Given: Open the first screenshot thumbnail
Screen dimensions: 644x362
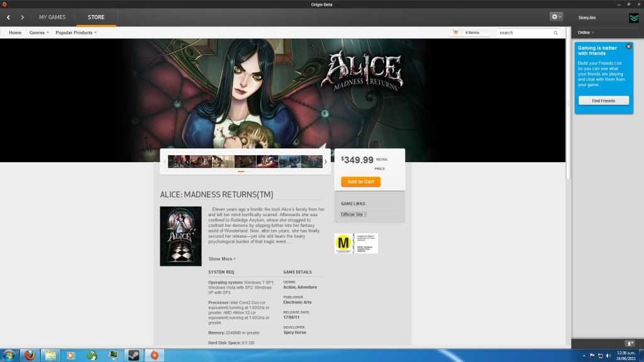Looking at the screenshot, I should pos(179,162).
